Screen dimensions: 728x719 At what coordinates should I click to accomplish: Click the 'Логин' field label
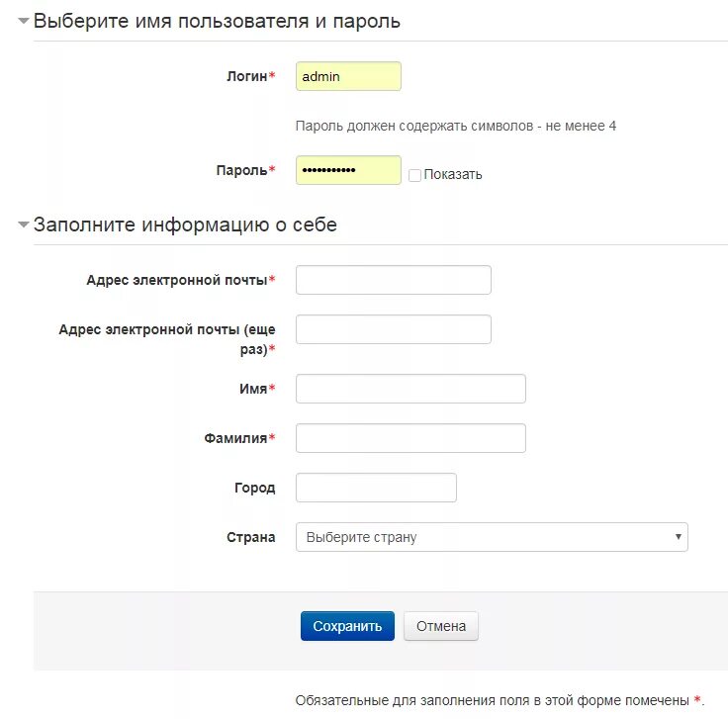(247, 76)
